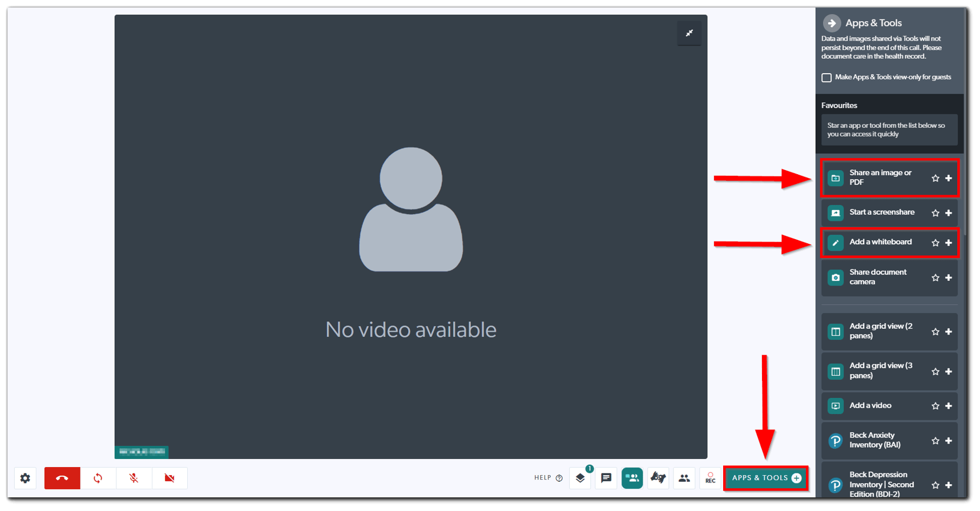Select Beck Anxiety Inventory (BAI) app

click(874, 440)
